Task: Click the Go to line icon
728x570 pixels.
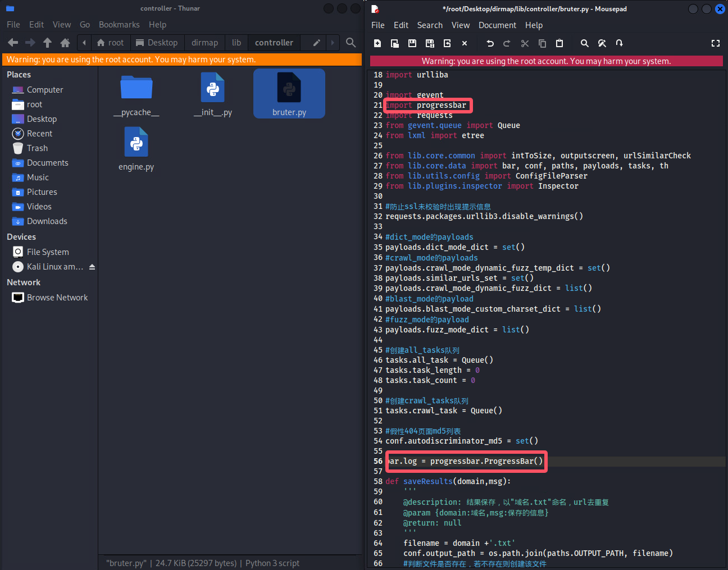Action: [619, 43]
